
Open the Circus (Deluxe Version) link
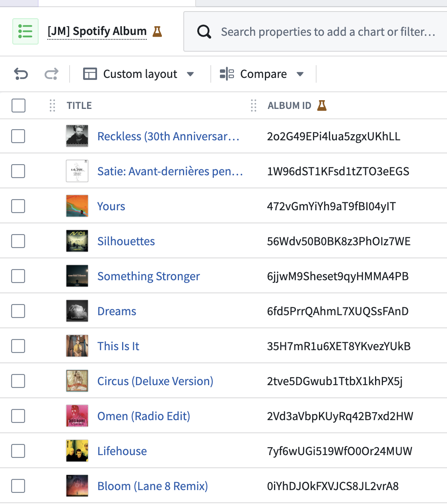(x=155, y=381)
